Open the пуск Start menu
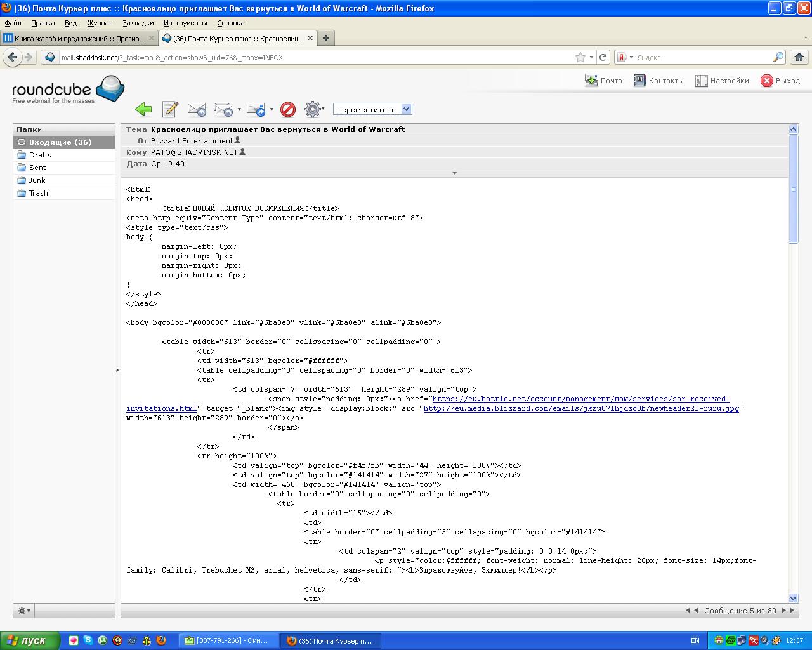 [30, 640]
